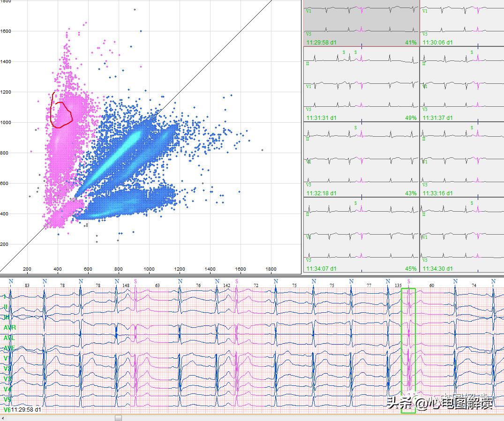Choose the 11:32:18 d1 strip thumbnail

tap(361, 159)
